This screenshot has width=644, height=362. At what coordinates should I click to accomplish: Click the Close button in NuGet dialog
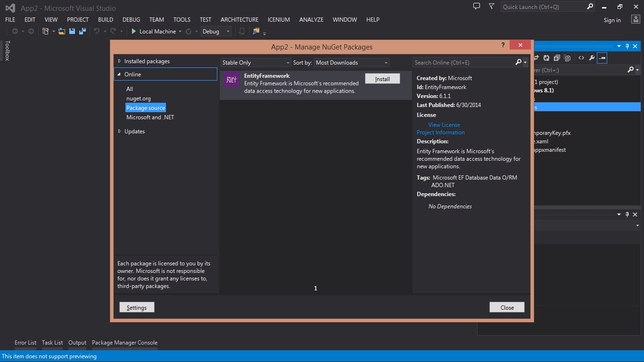tap(507, 307)
